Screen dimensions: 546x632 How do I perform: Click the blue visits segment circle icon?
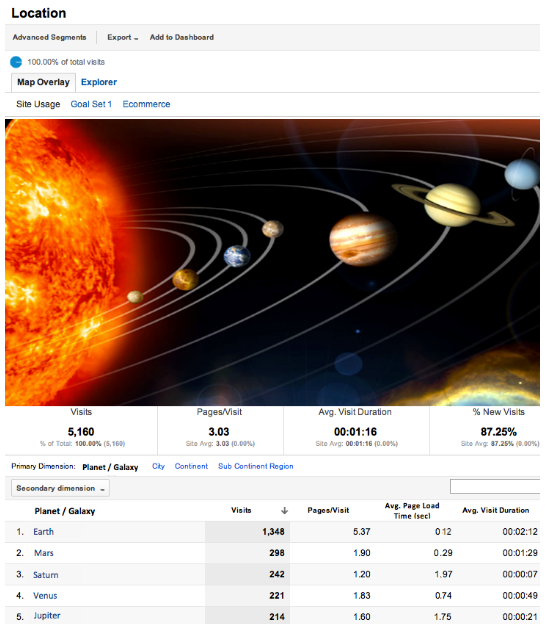(x=16, y=62)
